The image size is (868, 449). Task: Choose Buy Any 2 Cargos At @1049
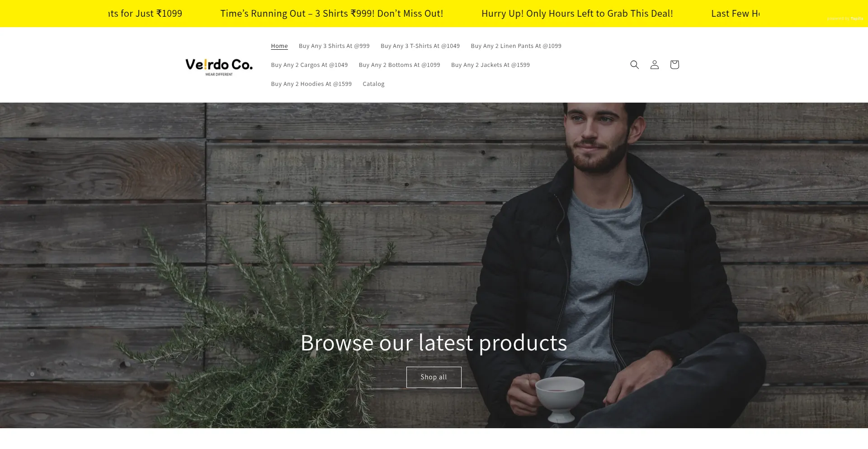pyautogui.click(x=309, y=65)
